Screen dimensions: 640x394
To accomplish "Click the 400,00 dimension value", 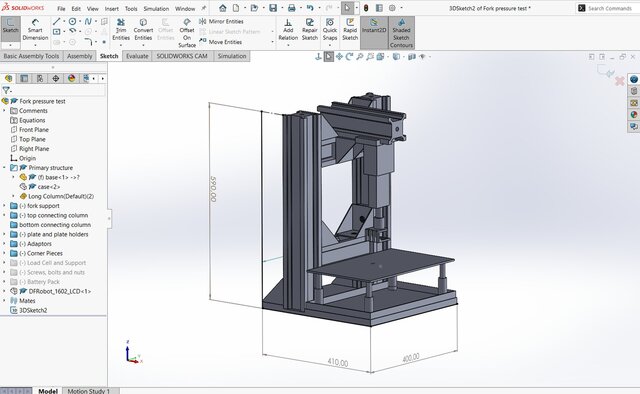I will click(411, 358).
